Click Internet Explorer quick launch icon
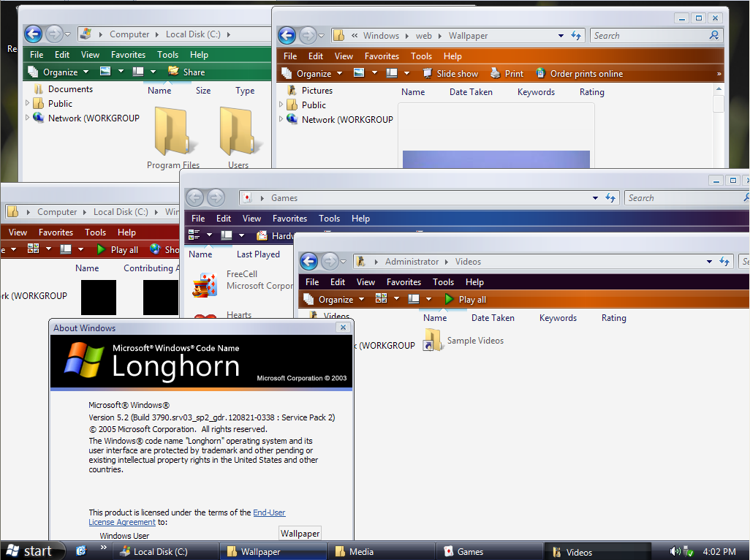This screenshot has height=560, width=750. [81, 551]
